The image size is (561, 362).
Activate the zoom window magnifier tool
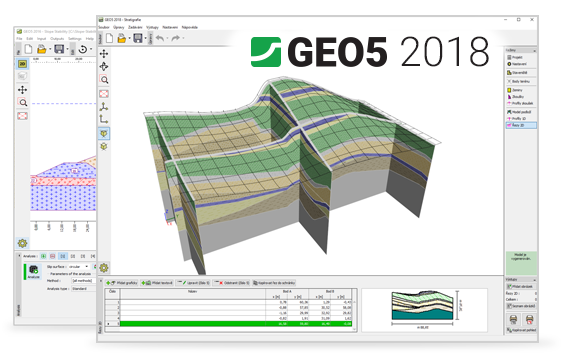click(x=104, y=79)
